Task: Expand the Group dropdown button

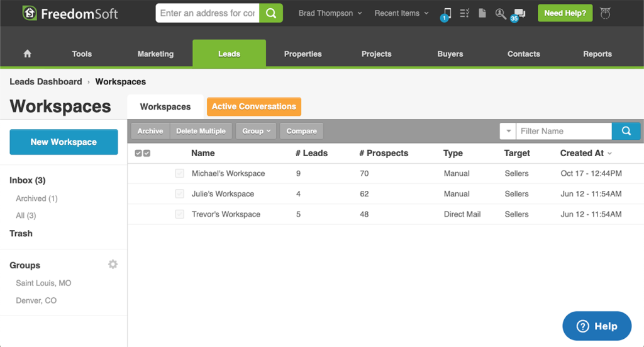Action: [256, 131]
